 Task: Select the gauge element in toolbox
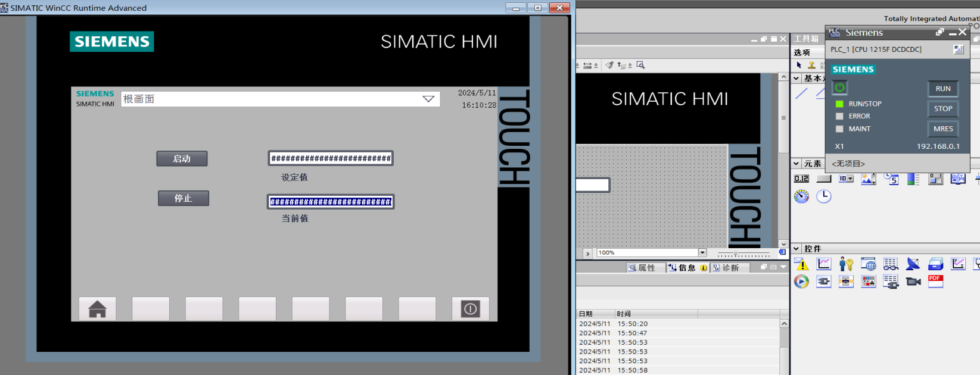coord(801,196)
